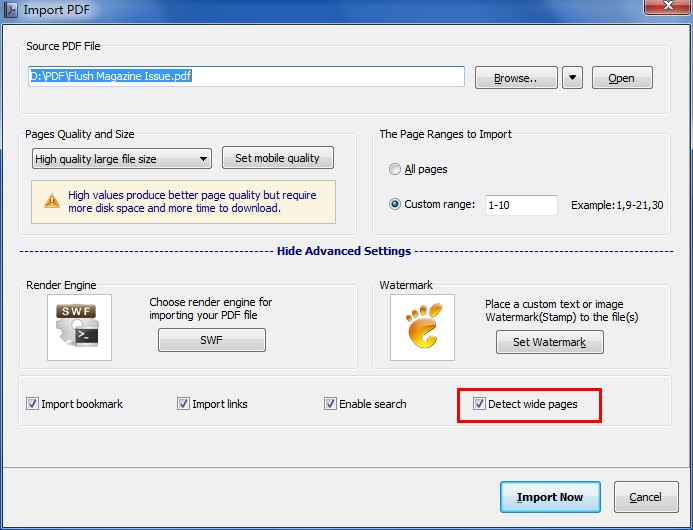Cancel the Import PDF dialog
This screenshot has height=530, width=693.
click(x=646, y=497)
